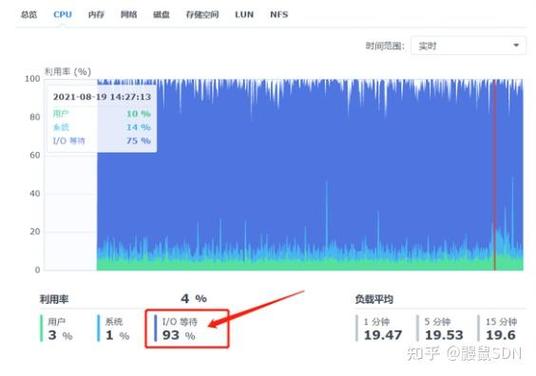Click the red time marker line in chart

[494, 174]
